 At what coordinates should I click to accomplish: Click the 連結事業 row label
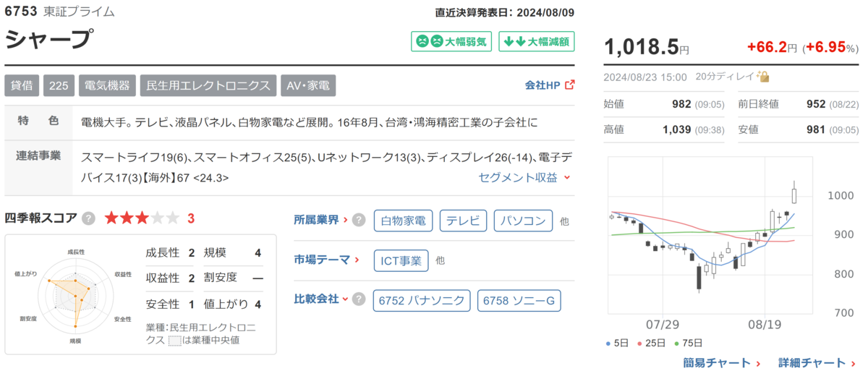point(38,155)
